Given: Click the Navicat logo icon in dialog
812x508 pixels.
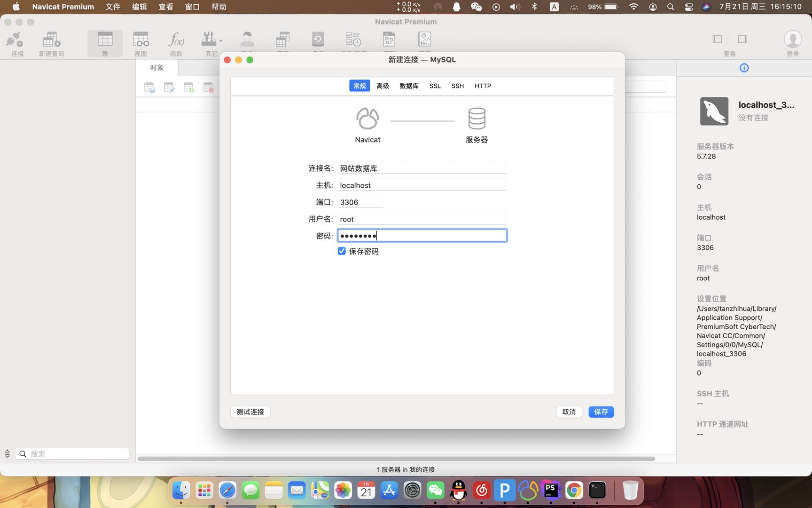Looking at the screenshot, I should (367, 119).
